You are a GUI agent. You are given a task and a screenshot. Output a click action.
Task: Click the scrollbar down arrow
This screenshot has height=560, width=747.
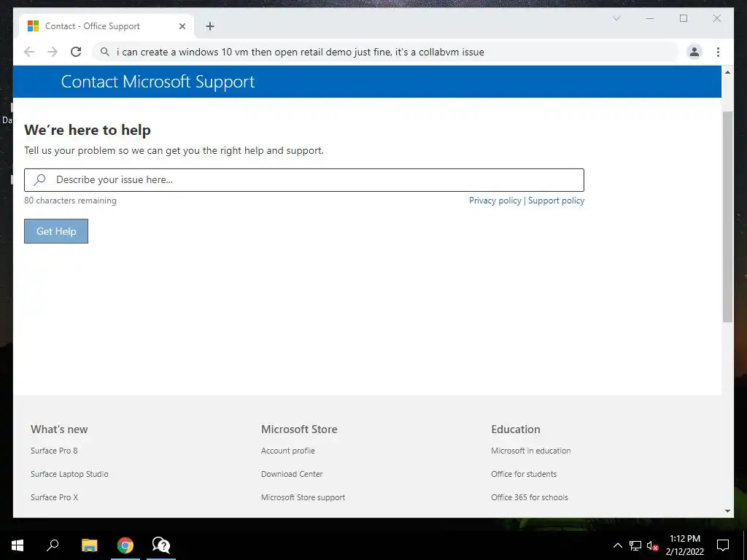click(727, 511)
